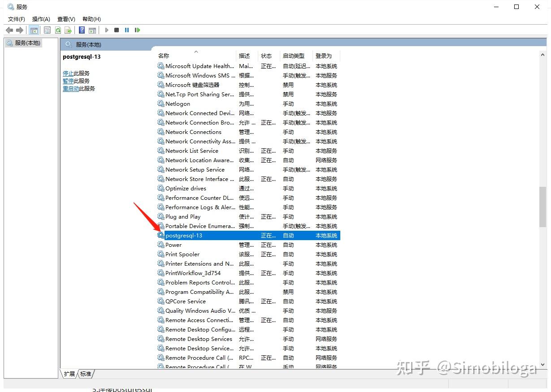Sort services by clicking the 名称 column header
The image size is (551, 392).
[x=164, y=56]
